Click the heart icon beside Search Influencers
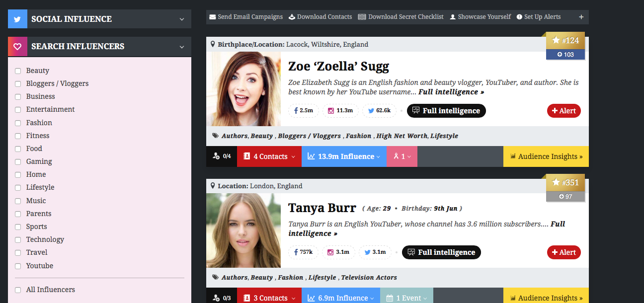Image resolution: width=644 pixels, height=303 pixels. tap(17, 46)
